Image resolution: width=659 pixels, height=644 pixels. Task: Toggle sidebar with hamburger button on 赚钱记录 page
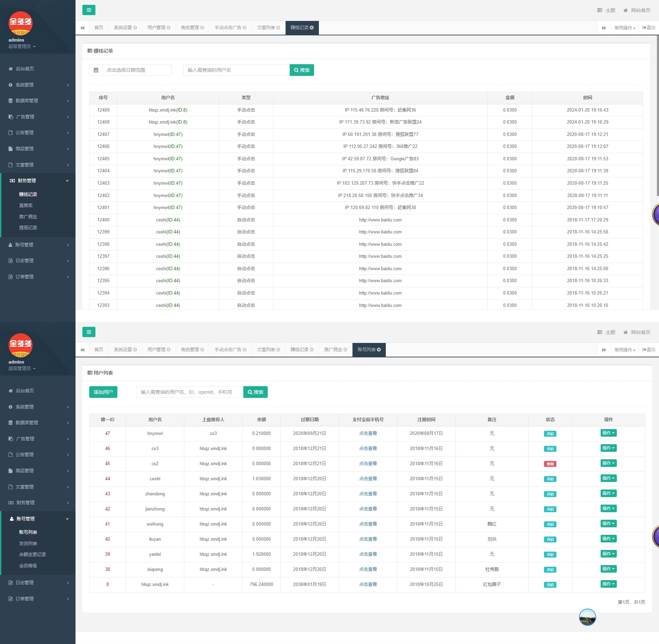tap(89, 10)
